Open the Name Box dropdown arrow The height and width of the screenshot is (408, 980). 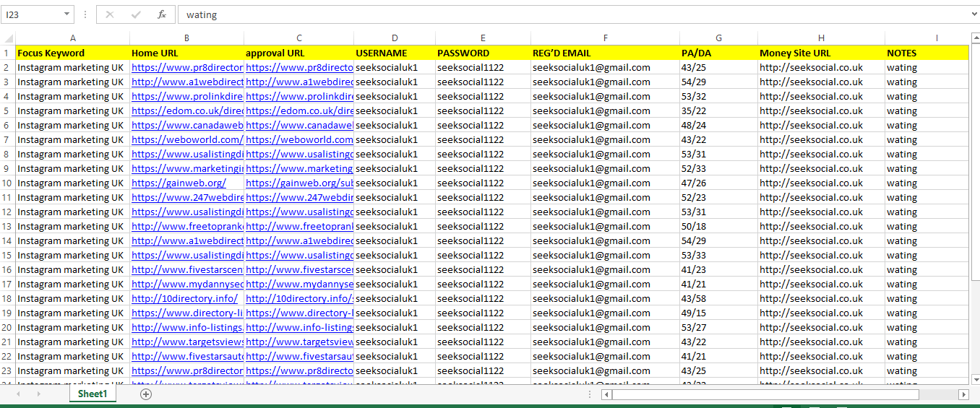(67, 14)
